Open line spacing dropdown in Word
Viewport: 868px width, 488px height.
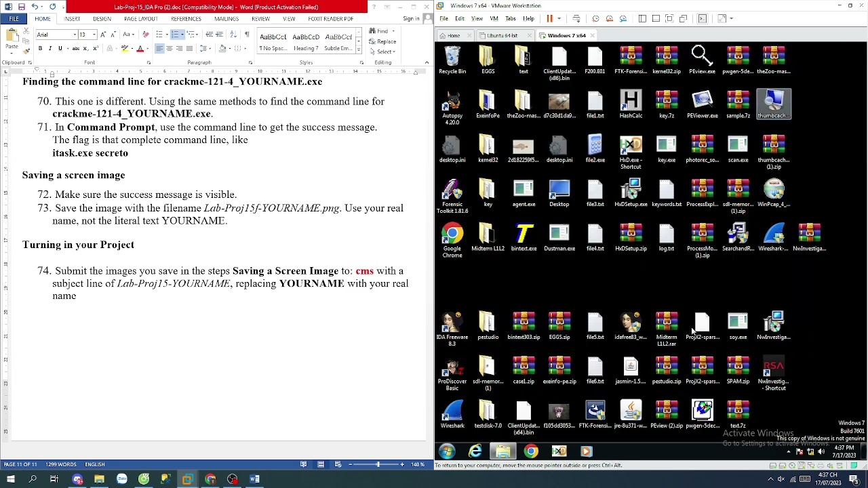coord(204,49)
